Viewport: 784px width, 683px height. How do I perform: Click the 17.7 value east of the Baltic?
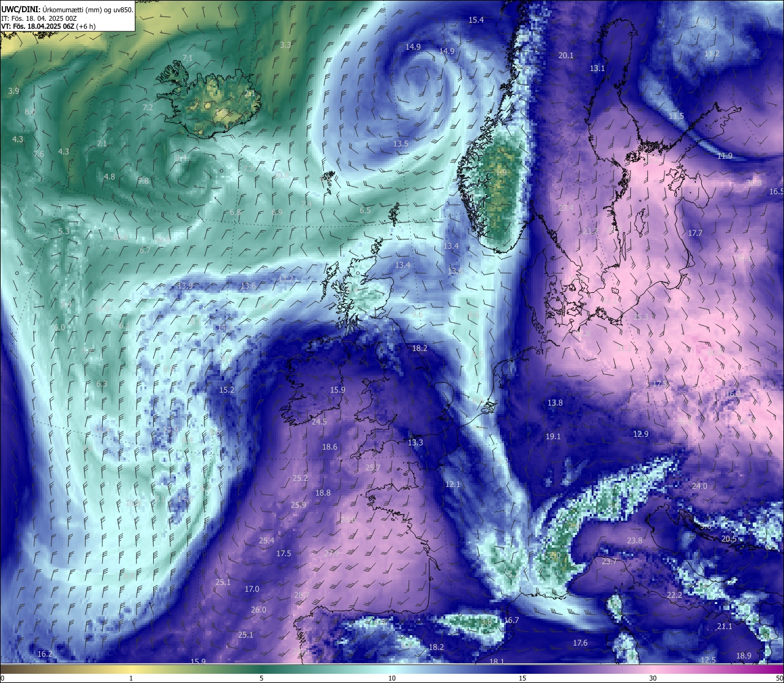695,233
